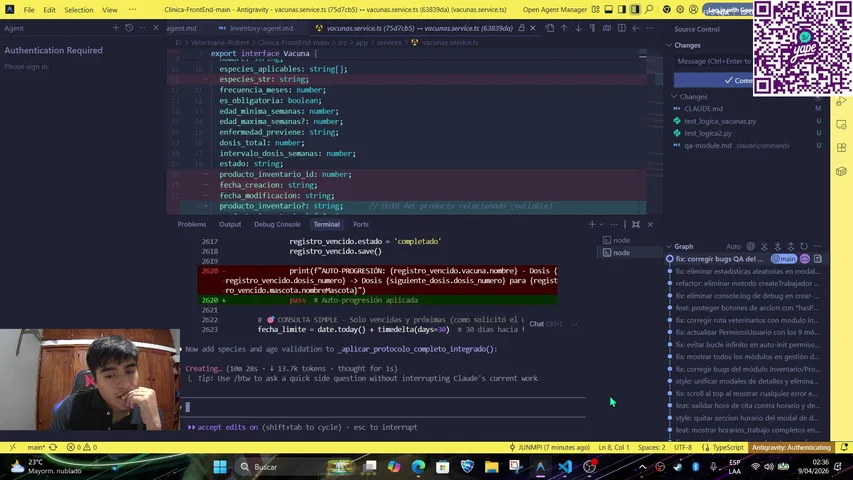Screen dimensions: 853x480
Task: Open Agent panel more actions ellipsis
Action: (x=143, y=28)
